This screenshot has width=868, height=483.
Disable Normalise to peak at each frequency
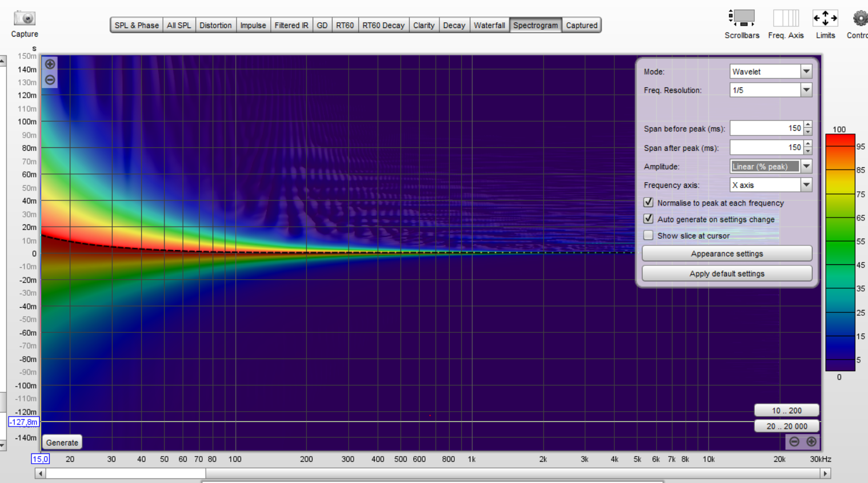[649, 202]
